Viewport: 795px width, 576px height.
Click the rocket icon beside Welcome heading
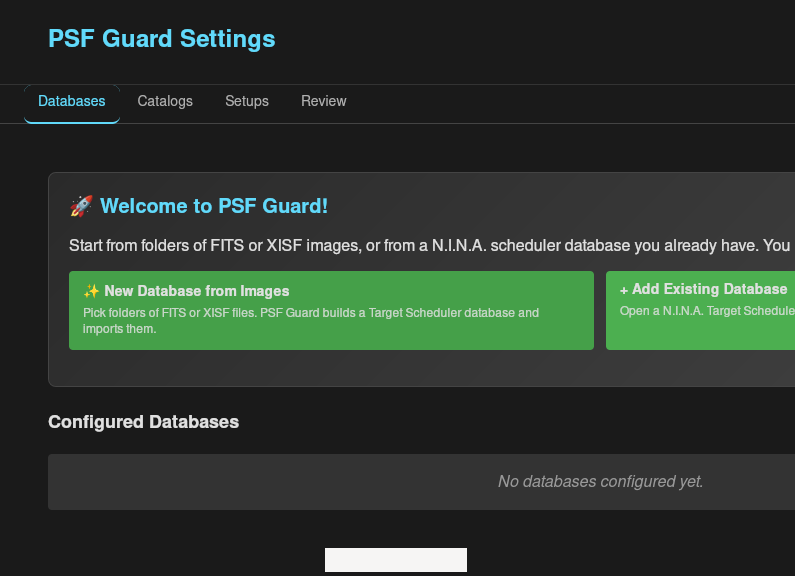click(x=81, y=206)
